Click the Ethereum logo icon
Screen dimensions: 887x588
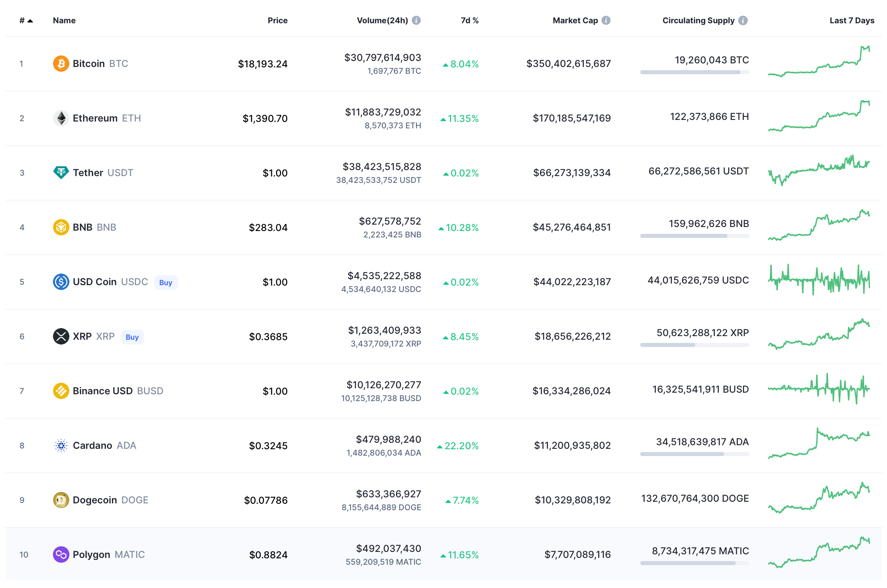click(x=61, y=118)
